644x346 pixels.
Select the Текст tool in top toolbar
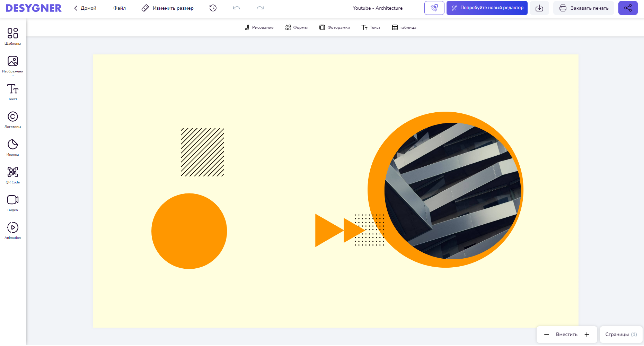(371, 27)
